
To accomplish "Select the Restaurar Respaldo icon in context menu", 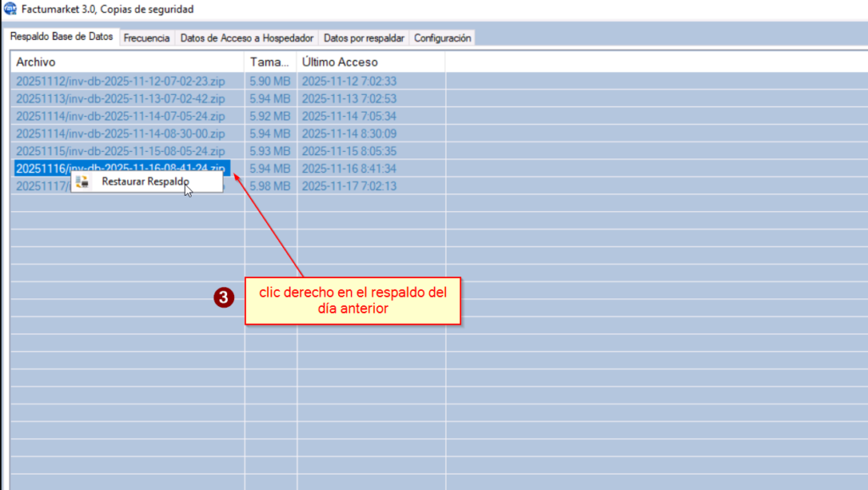I will pyautogui.click(x=82, y=181).
